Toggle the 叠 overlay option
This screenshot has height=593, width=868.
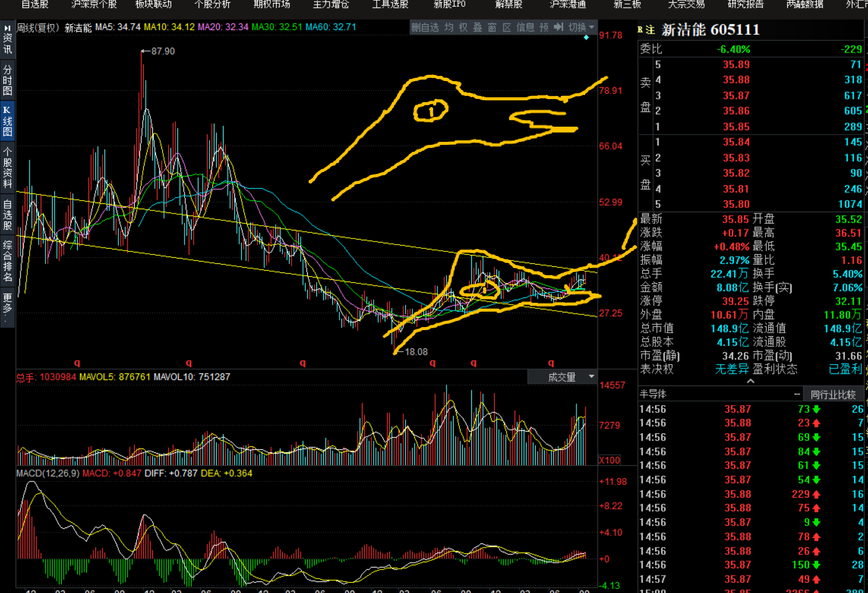477,27
